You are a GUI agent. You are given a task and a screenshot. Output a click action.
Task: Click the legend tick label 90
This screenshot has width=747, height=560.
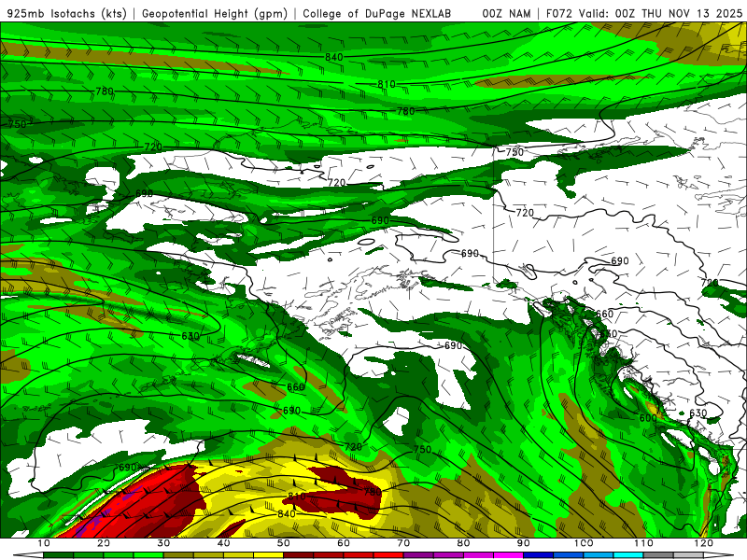(x=524, y=543)
